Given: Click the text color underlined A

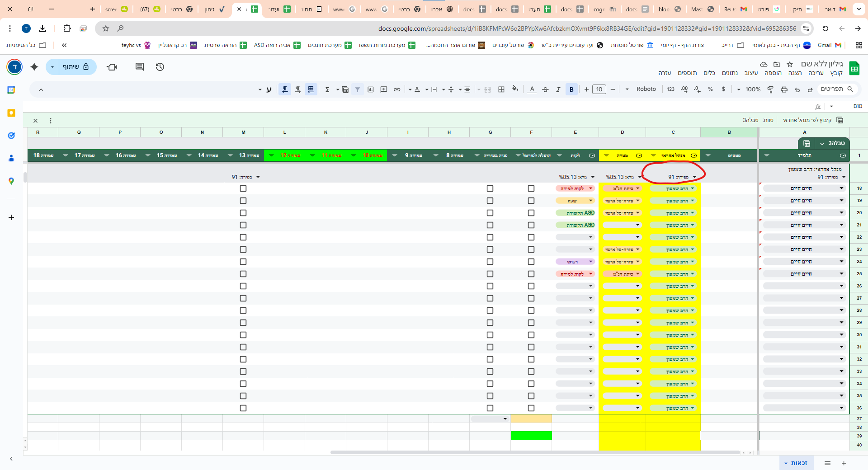Looking at the screenshot, I should pyautogui.click(x=532, y=89).
